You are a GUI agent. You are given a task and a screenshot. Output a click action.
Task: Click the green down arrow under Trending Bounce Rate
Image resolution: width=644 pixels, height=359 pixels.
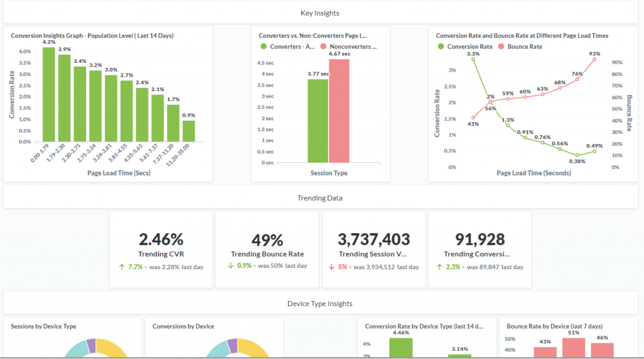(x=231, y=266)
